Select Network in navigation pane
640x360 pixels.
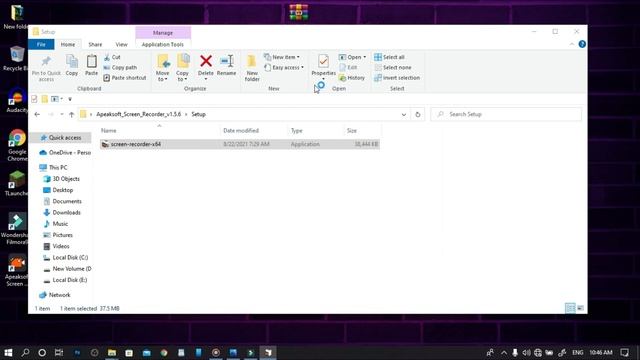[55, 295]
